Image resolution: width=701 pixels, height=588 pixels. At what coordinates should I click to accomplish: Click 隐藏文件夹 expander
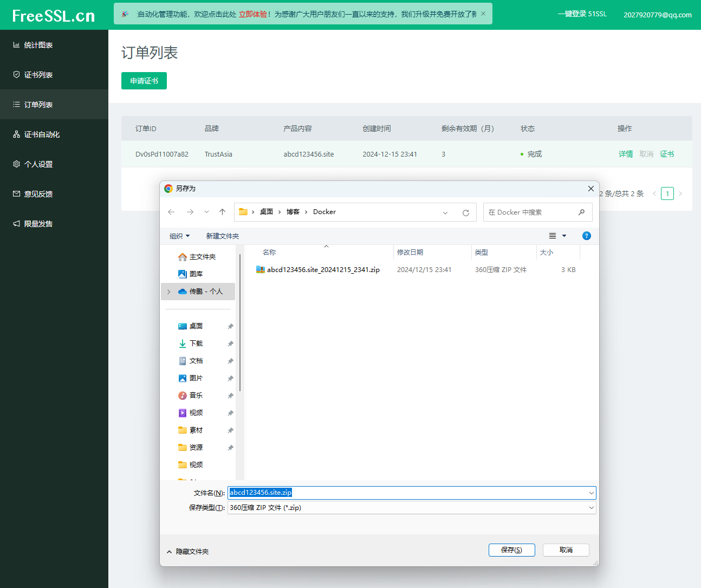pyautogui.click(x=187, y=552)
